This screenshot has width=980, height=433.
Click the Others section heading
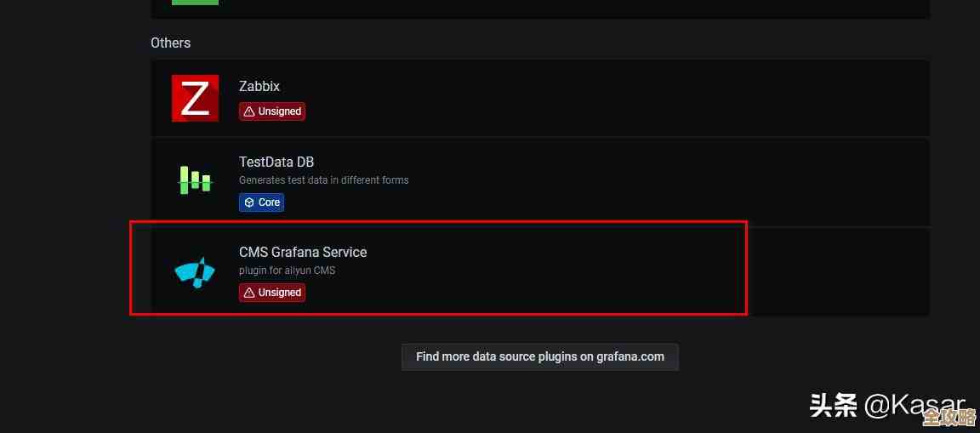click(x=170, y=43)
